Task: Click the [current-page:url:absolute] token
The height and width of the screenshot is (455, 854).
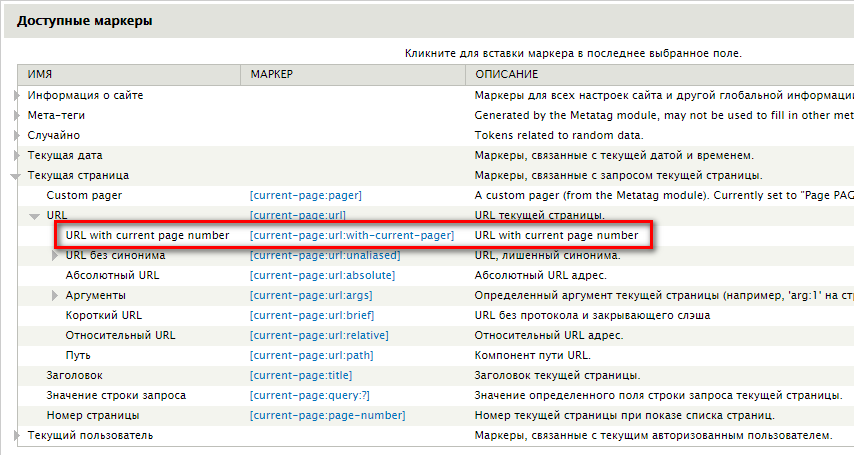Action: coord(323,275)
